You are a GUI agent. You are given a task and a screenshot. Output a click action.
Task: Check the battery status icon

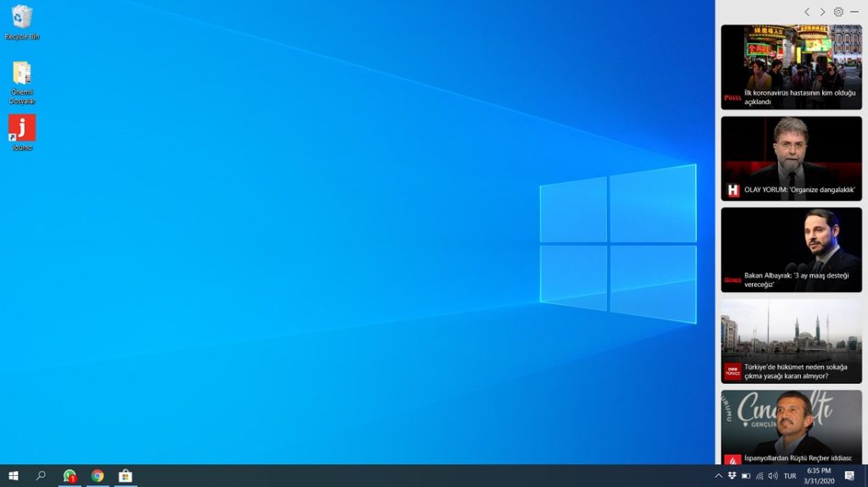[x=746, y=476]
